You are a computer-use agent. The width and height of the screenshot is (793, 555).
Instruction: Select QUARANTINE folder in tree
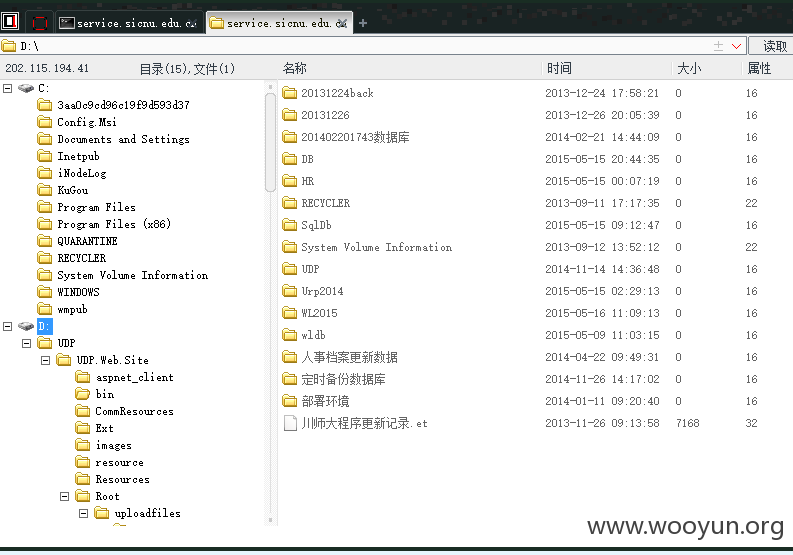coord(77,241)
